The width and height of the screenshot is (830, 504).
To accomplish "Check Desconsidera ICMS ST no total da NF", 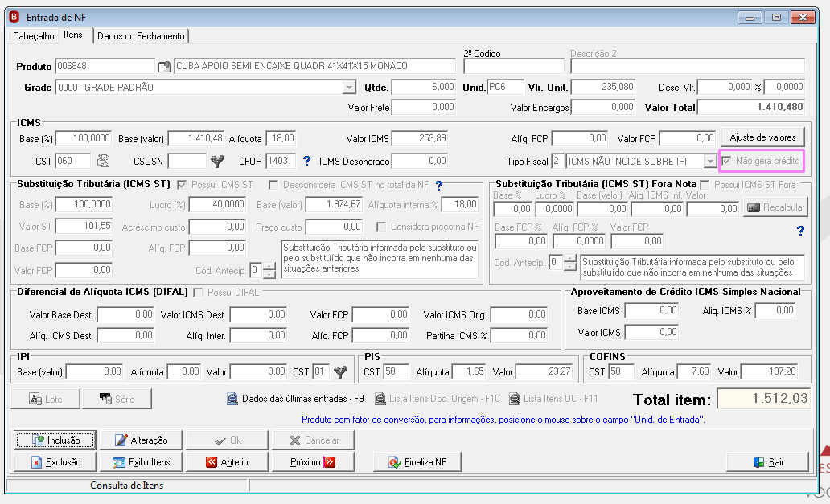I will point(273,185).
